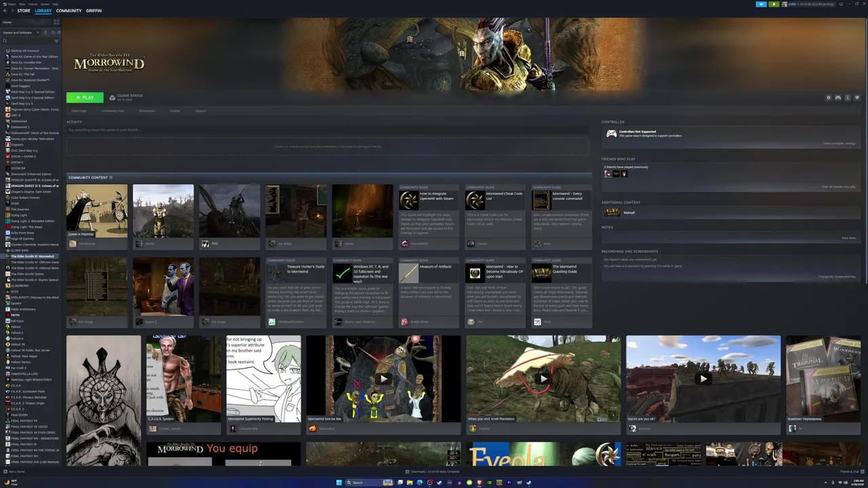Open the LIBRARY tab
This screenshot has width=868, height=488.
[43, 11]
